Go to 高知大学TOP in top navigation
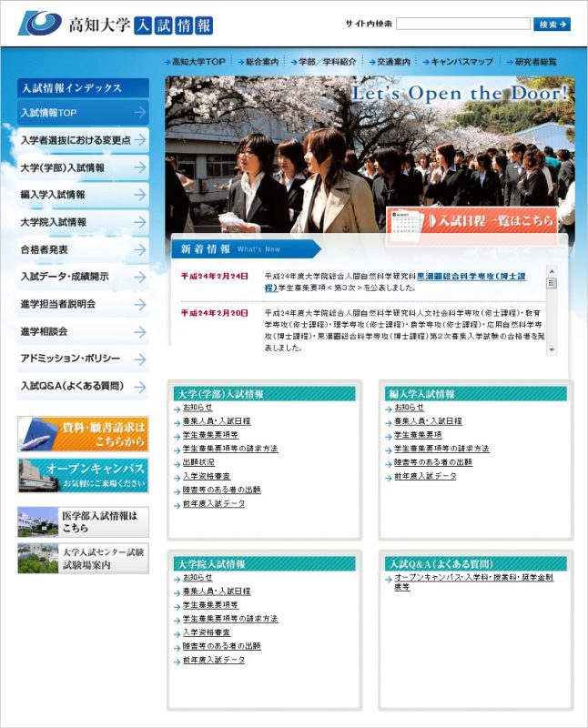The height and width of the screenshot is (728, 588). (197, 62)
